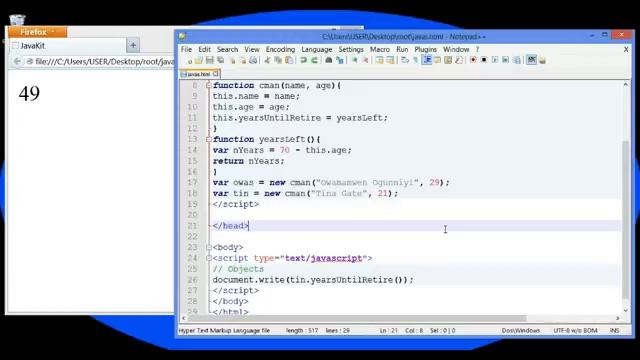Click the '49' output in Firefox page
Viewport: 640px width, 360px height.
click(29, 93)
